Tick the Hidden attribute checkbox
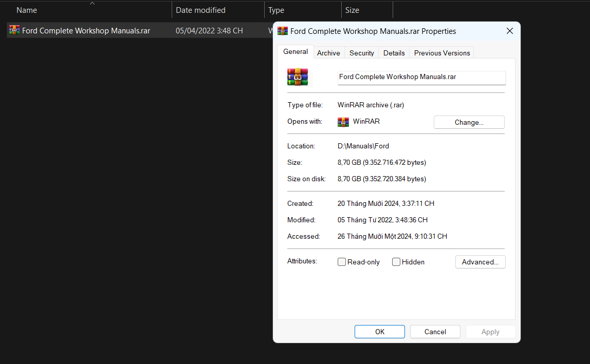The width and height of the screenshot is (590, 364). point(396,262)
